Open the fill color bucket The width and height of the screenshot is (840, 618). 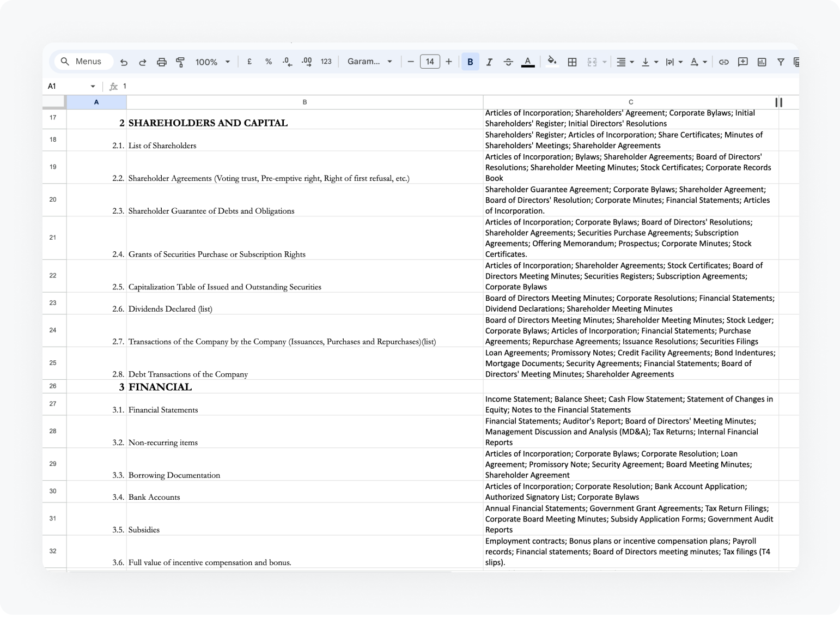pyautogui.click(x=552, y=61)
